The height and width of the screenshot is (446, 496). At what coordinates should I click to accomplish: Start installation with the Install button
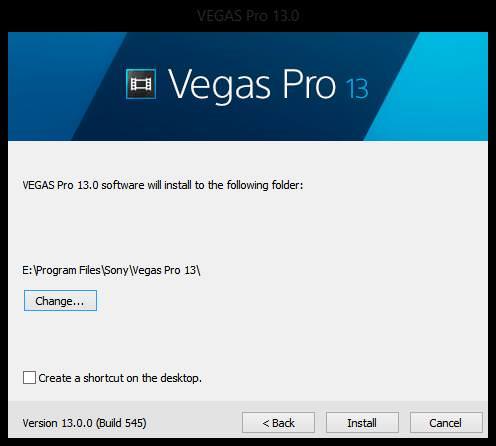[362, 423]
